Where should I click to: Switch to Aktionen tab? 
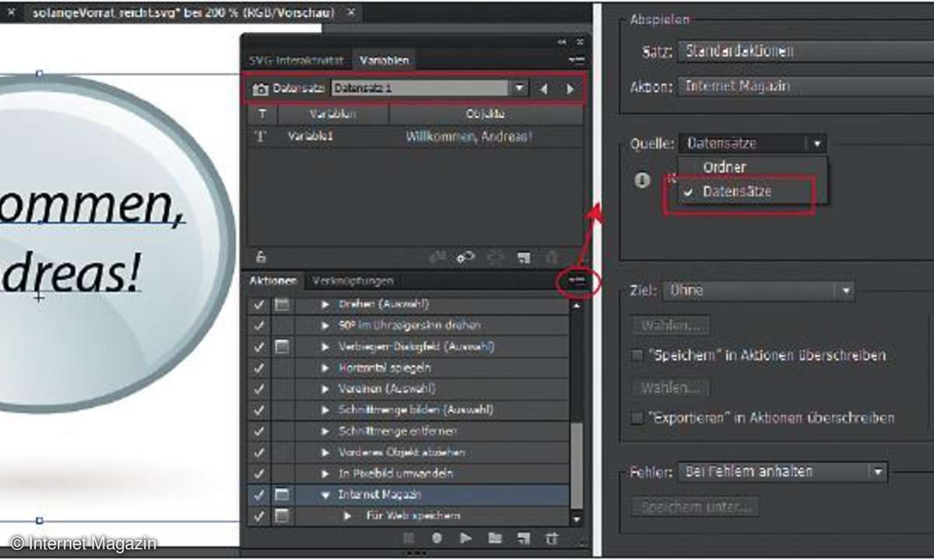(x=273, y=280)
